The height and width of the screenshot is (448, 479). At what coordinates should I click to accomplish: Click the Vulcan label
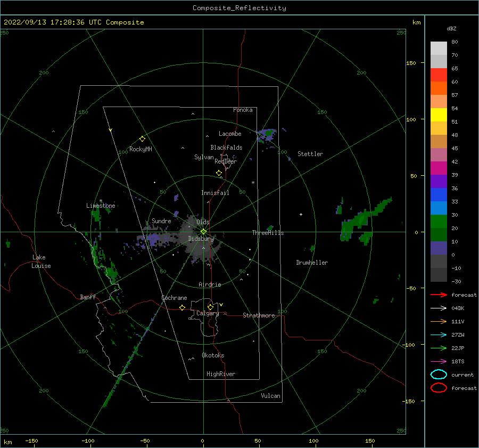pos(271,396)
